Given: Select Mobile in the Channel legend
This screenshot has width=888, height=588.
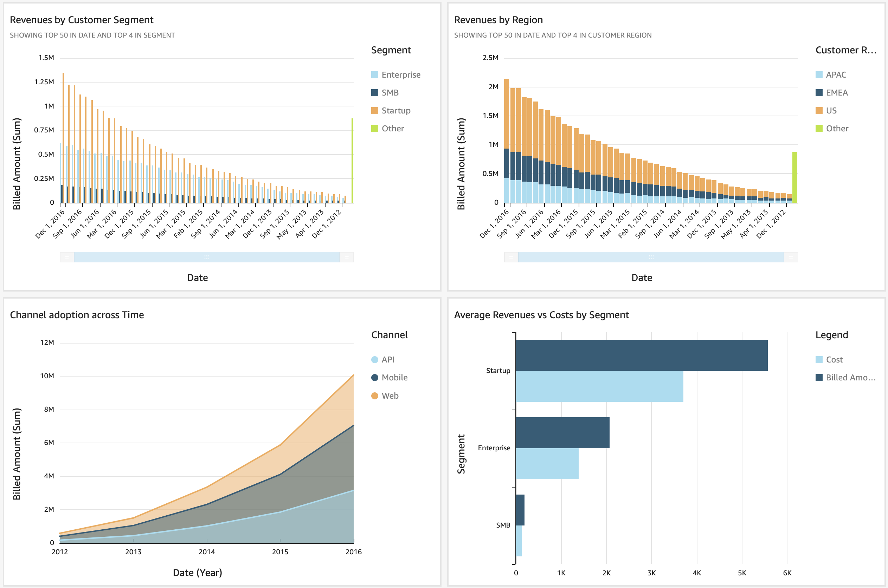Looking at the screenshot, I should click(x=389, y=378).
